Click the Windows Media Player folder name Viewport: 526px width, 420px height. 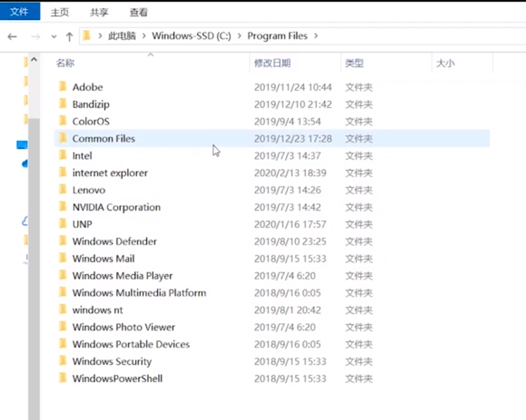[x=122, y=276]
